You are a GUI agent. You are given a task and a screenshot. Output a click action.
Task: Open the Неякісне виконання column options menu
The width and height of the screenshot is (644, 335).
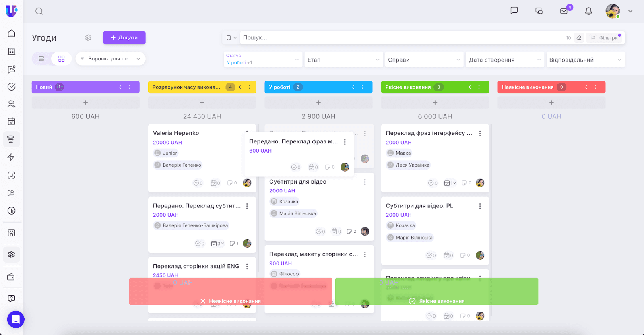coord(596,87)
